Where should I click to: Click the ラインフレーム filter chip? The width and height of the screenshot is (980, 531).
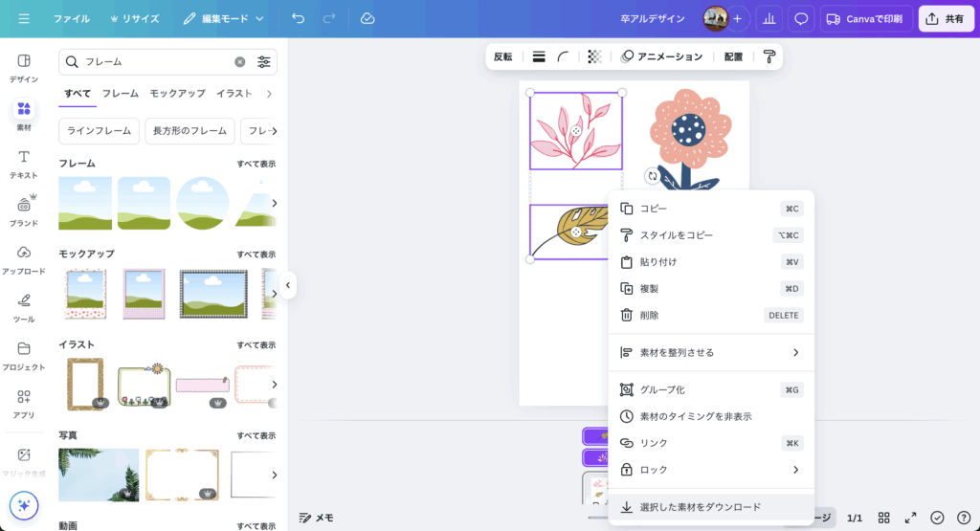[99, 131]
